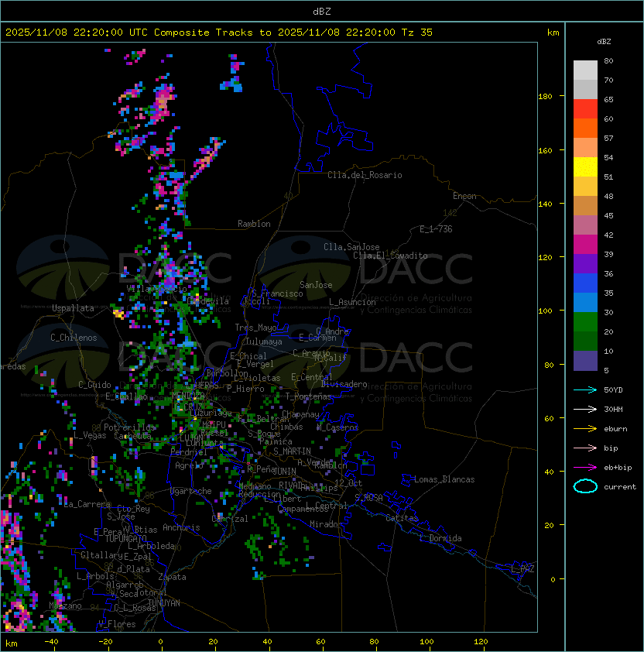Image resolution: width=644 pixels, height=652 pixels.
Task: Click the blue 35 dBZ color band
Action: click(x=585, y=283)
